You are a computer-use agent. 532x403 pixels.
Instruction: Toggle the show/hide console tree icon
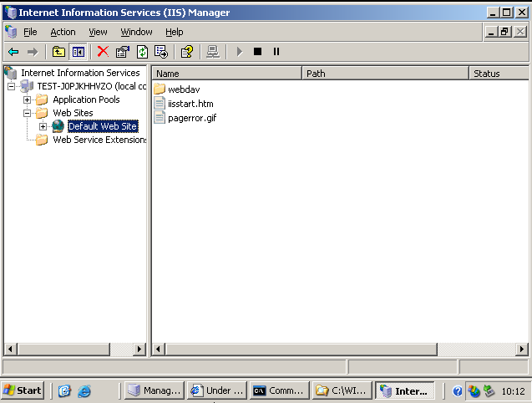79,52
